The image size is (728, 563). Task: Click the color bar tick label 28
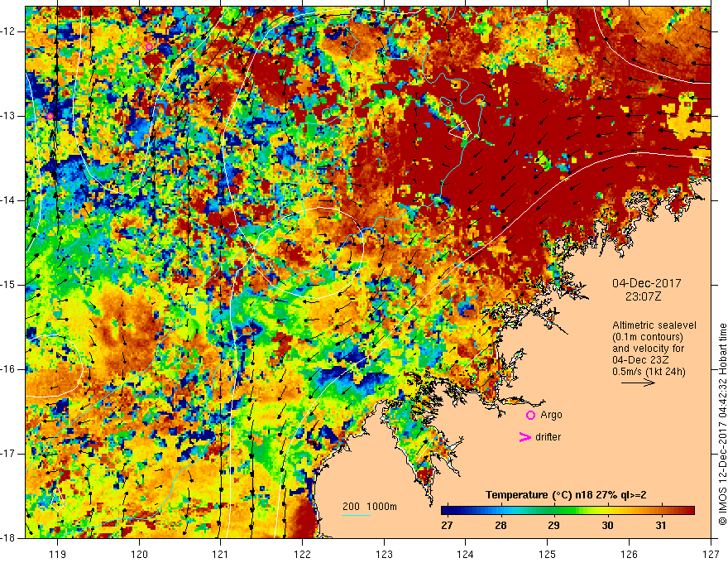[500, 526]
